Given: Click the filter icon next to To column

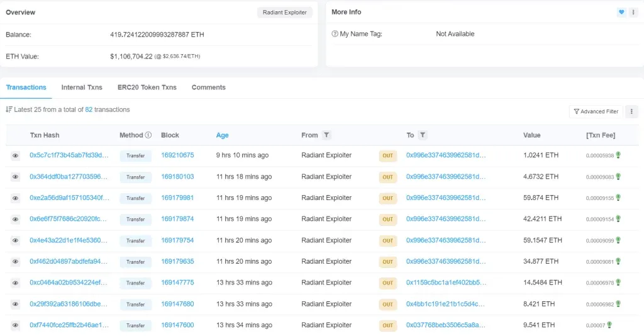Looking at the screenshot, I should pyautogui.click(x=423, y=135).
